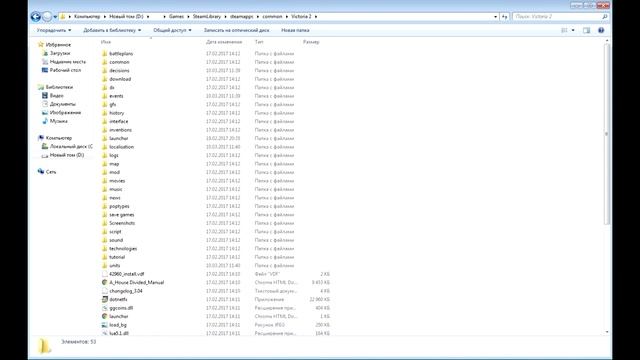
Task: Click the inventions folder icon
Action: coord(104,130)
